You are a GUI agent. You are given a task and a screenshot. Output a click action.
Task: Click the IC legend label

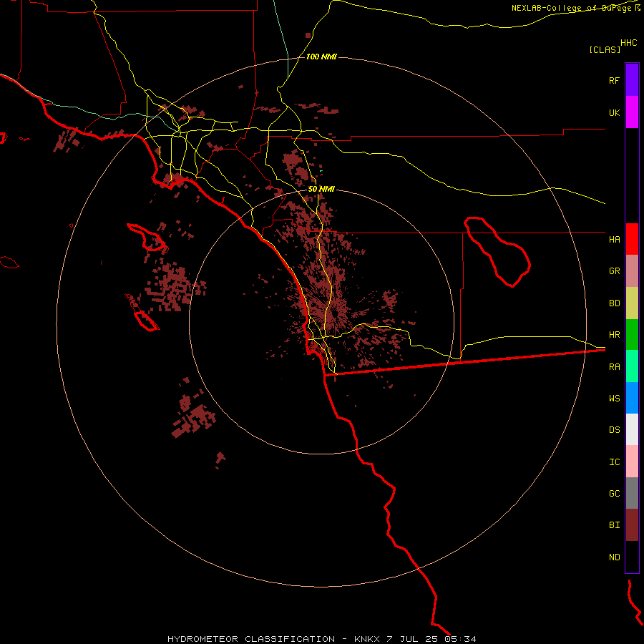click(615, 462)
